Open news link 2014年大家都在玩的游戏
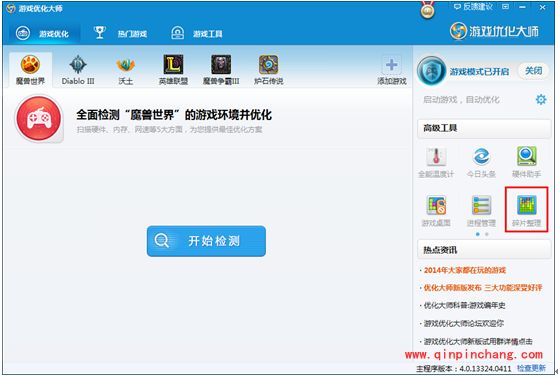The image size is (558, 376). click(464, 270)
